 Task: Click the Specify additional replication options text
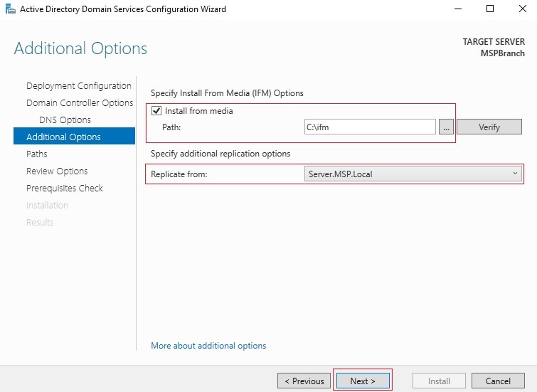pyautogui.click(x=220, y=154)
